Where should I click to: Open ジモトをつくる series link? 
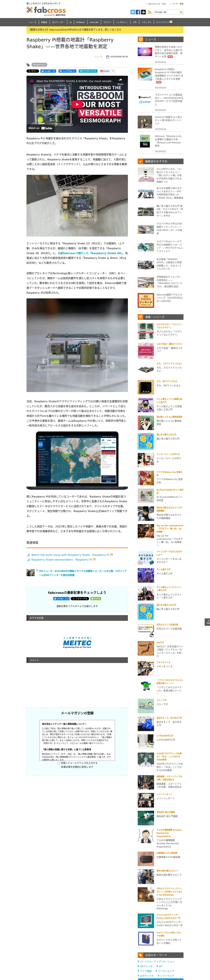[164, 662]
